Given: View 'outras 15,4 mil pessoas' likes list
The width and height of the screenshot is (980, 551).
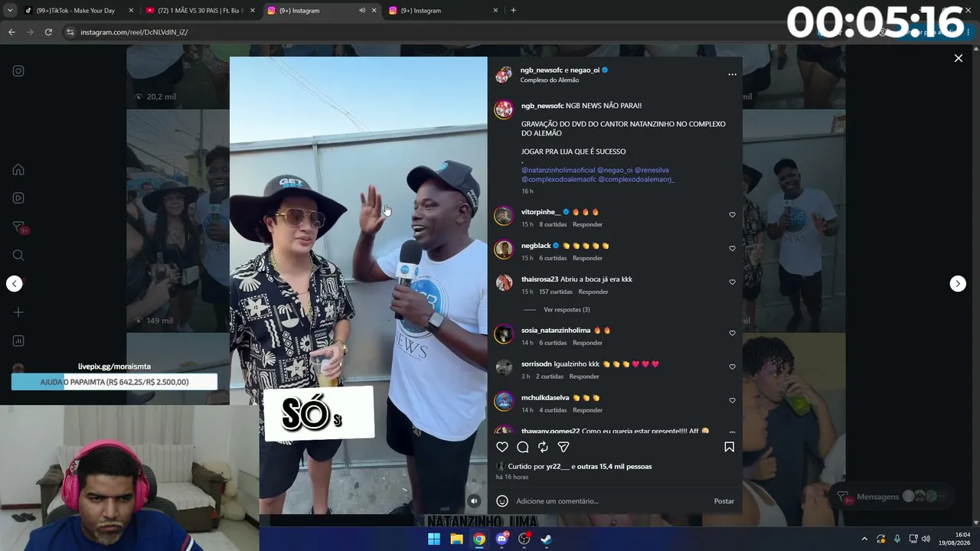Looking at the screenshot, I should point(614,467).
